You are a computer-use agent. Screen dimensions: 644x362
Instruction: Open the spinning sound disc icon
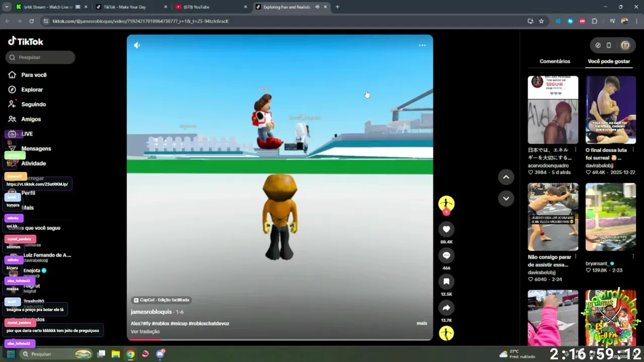click(x=446, y=333)
